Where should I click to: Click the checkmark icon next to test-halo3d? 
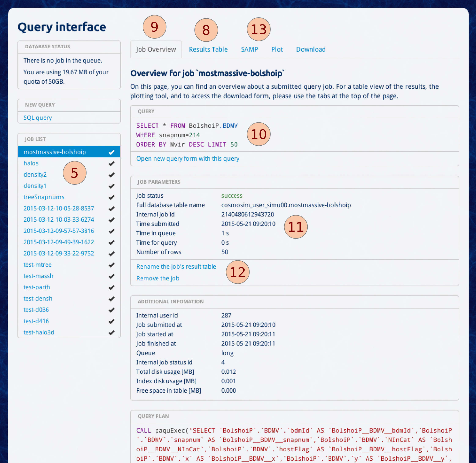pos(112,332)
